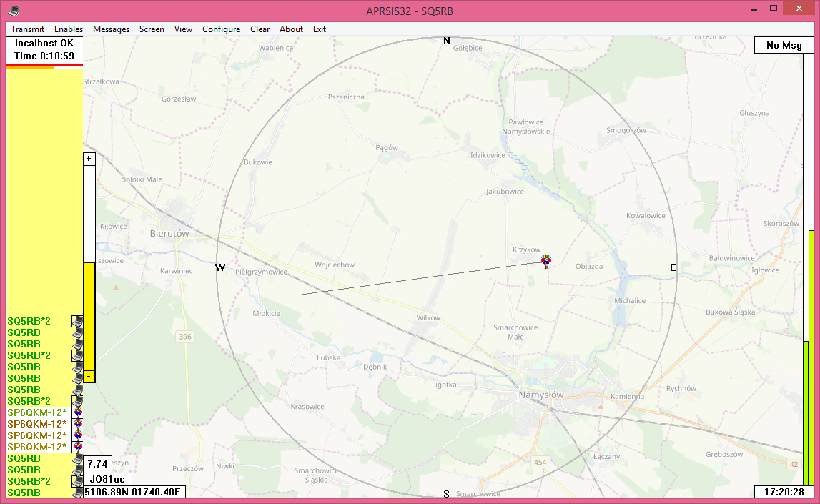Image resolution: width=820 pixels, height=504 pixels.
Task: Click the Time 0:10:59 counter
Action: (44, 56)
